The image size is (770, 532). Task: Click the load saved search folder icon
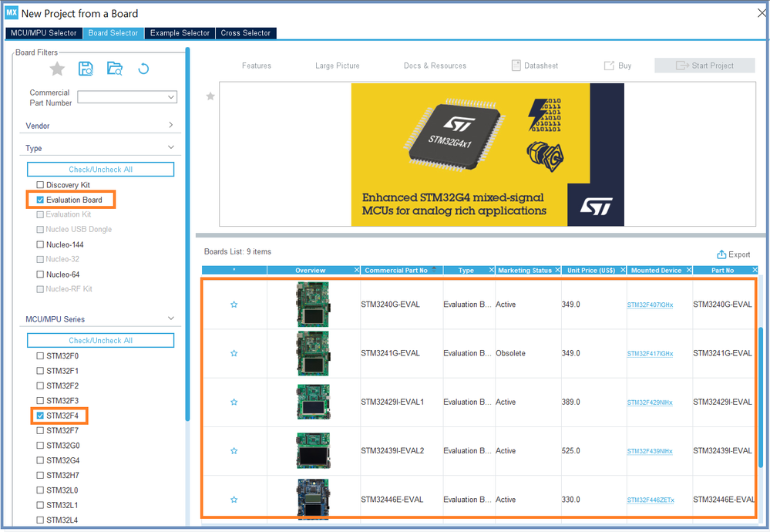[x=115, y=69]
